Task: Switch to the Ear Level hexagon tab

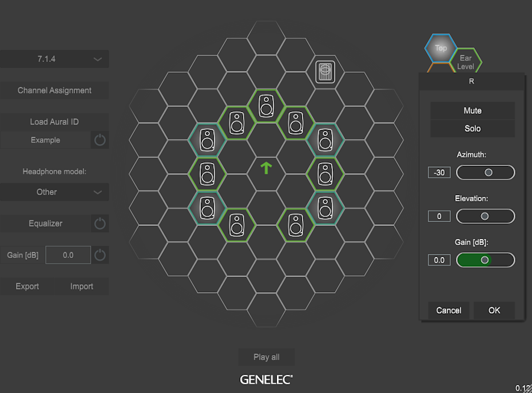Action: (466, 62)
